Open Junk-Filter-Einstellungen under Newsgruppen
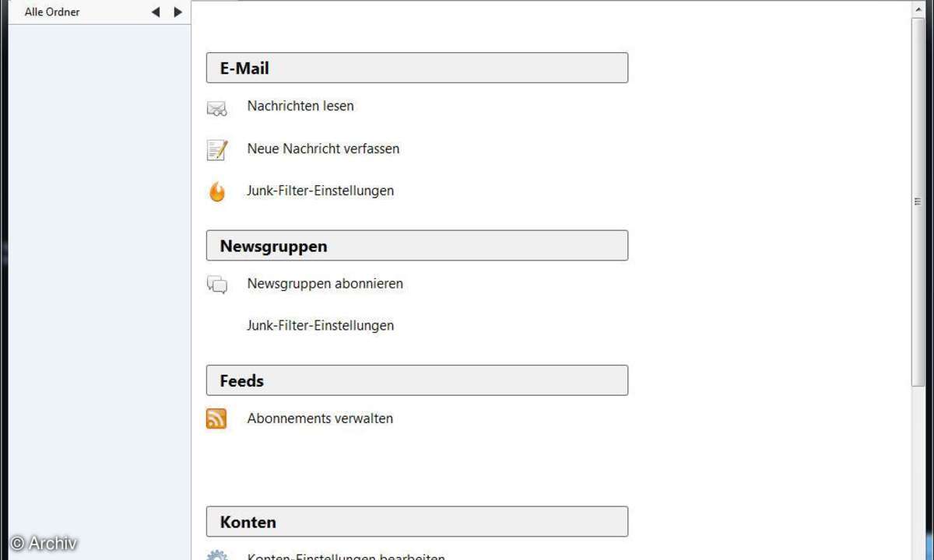 (x=321, y=326)
